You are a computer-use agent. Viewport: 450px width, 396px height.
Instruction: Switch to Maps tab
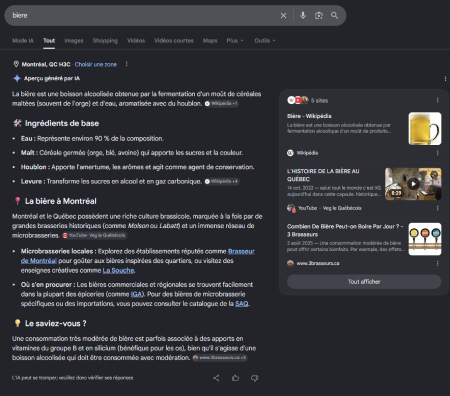pos(210,41)
